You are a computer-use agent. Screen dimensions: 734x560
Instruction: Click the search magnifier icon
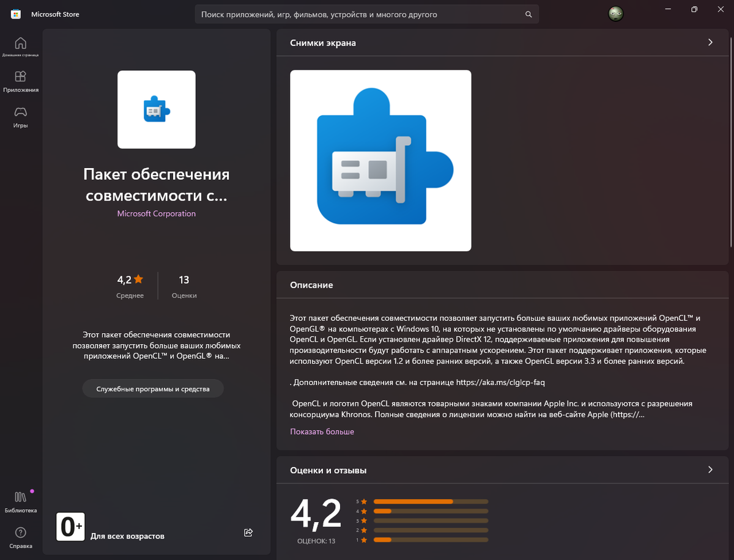coord(528,14)
